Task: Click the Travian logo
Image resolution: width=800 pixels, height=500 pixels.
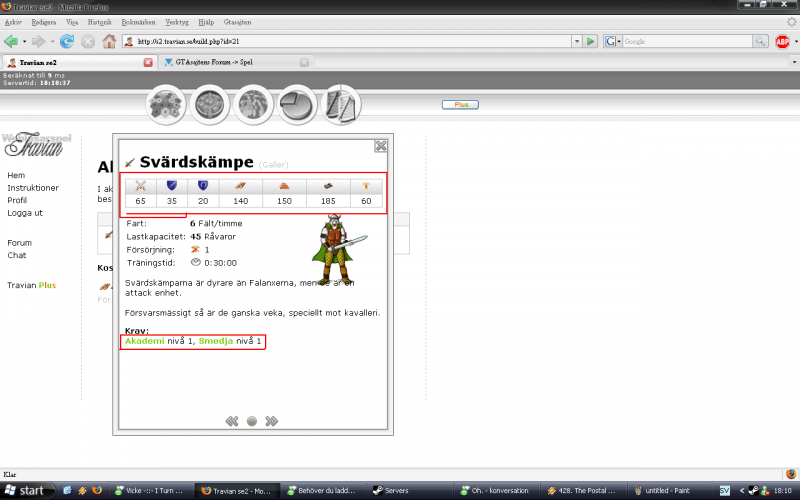Action: coord(36,145)
